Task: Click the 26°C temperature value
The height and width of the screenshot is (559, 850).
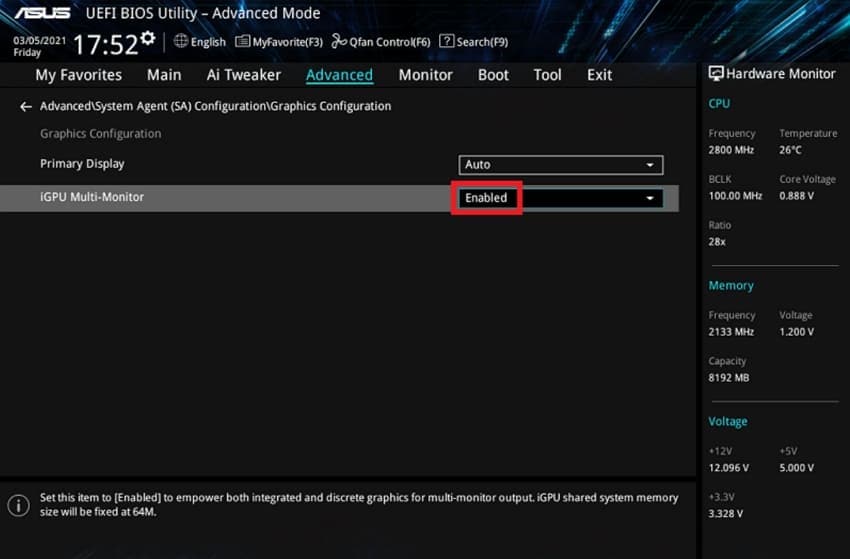Action: 790,150
